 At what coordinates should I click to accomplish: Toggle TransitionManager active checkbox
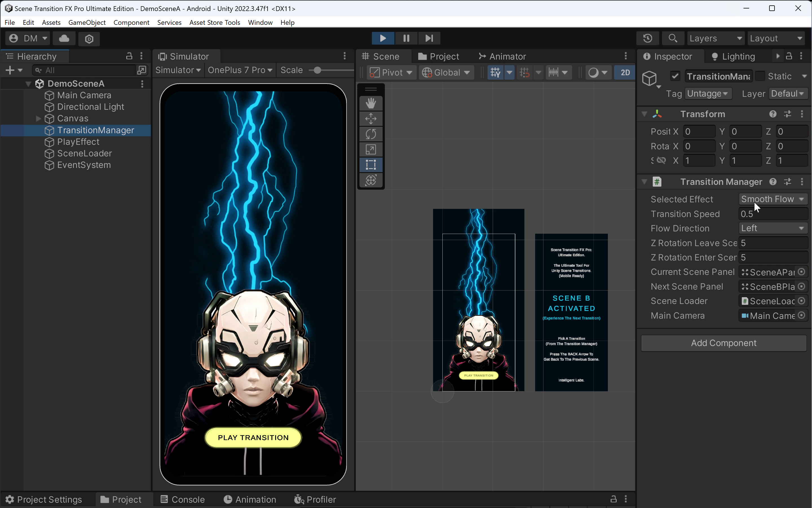675,76
